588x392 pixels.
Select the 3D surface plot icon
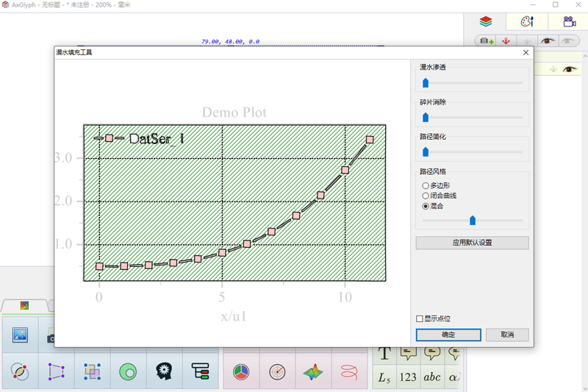313,372
